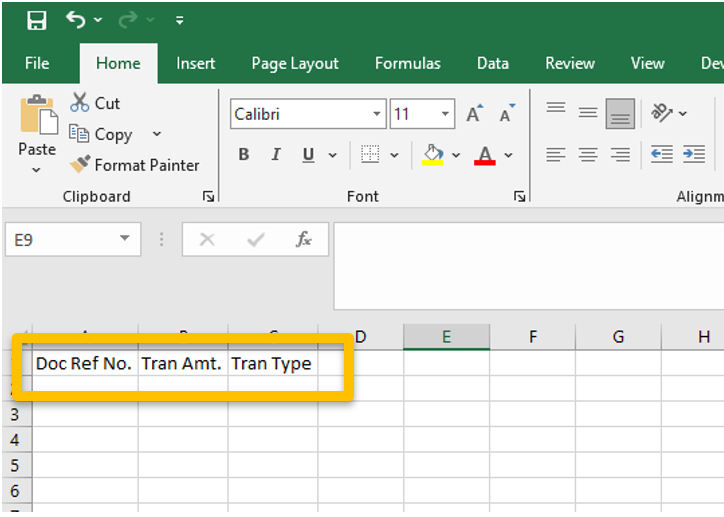The height and width of the screenshot is (517, 724).
Task: Click the Insert Function fx icon
Action: tap(304, 239)
